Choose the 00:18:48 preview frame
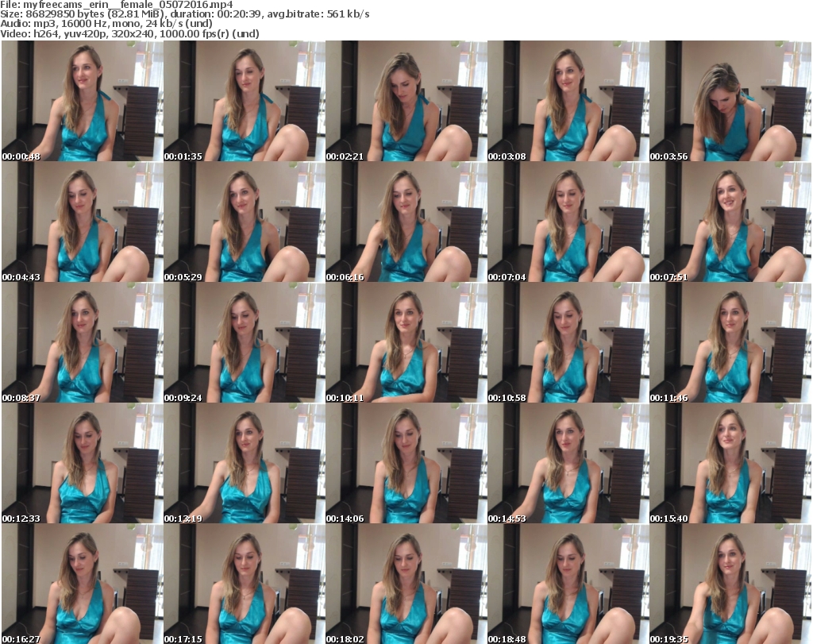 (x=568, y=584)
